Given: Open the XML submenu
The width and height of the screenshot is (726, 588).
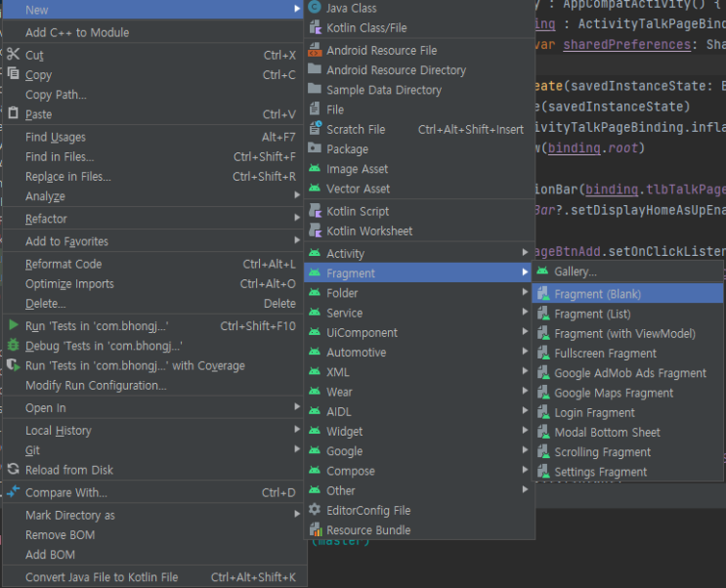Looking at the screenshot, I should click(417, 372).
